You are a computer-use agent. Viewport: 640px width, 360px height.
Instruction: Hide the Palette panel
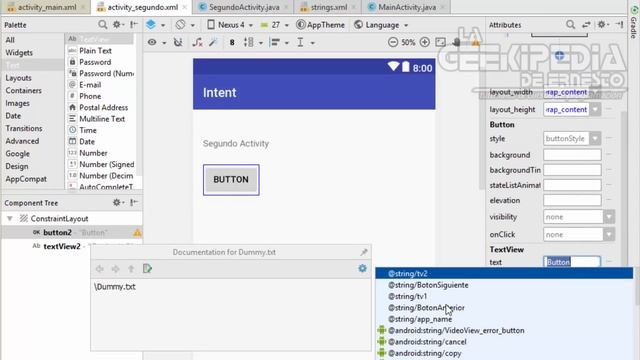[x=134, y=25]
